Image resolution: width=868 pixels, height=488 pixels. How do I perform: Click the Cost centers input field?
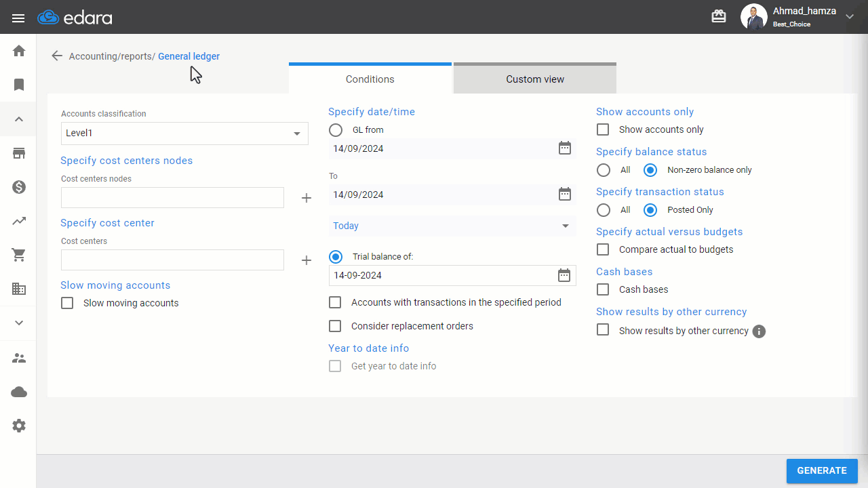[x=172, y=260]
